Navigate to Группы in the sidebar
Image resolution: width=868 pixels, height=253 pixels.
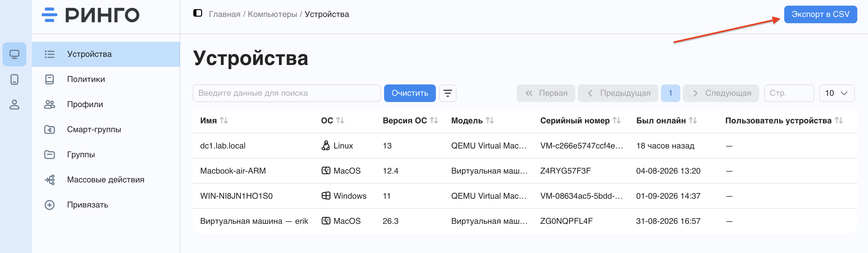coord(106,155)
